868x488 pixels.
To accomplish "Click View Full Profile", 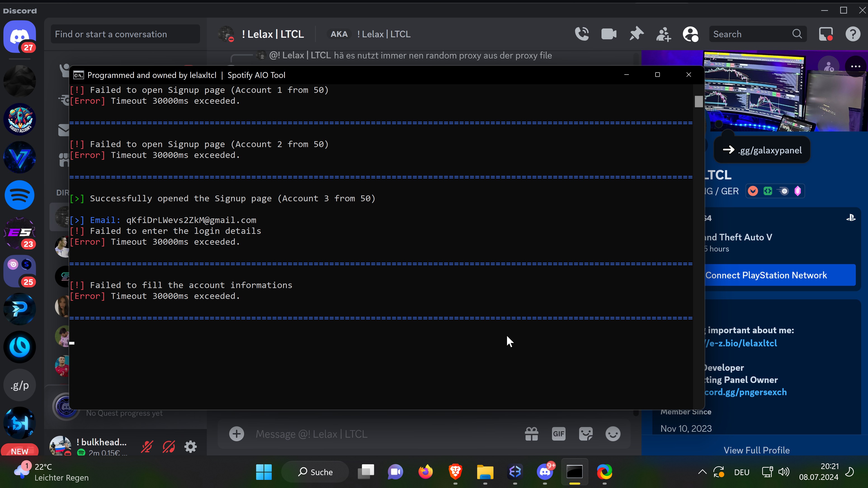I will pos(757,450).
